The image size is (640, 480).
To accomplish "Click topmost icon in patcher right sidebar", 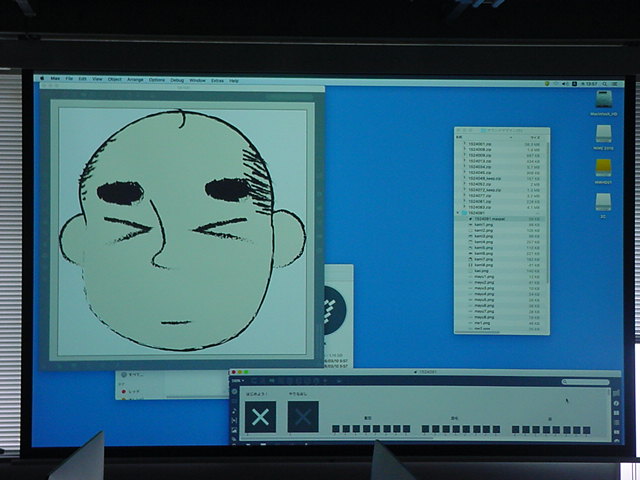I will pyautogui.click(x=616, y=393).
